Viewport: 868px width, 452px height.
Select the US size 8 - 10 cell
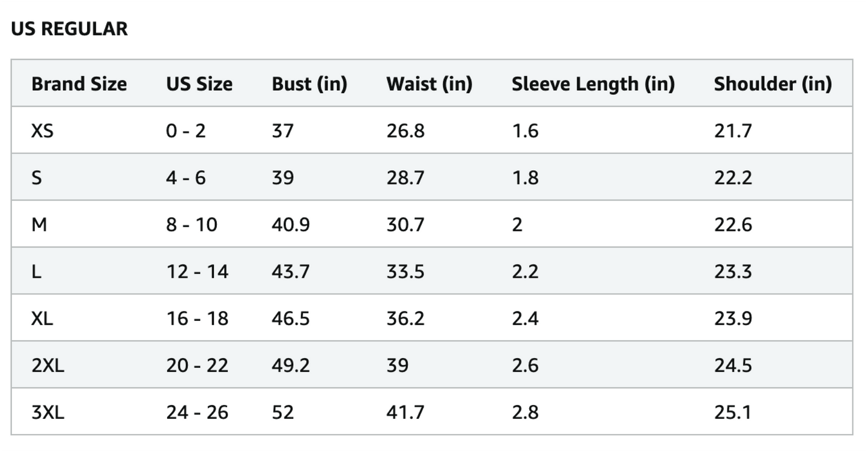click(x=192, y=225)
